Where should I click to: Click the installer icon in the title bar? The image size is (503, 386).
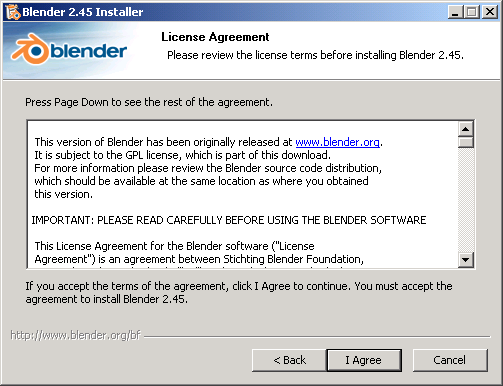click(13, 12)
